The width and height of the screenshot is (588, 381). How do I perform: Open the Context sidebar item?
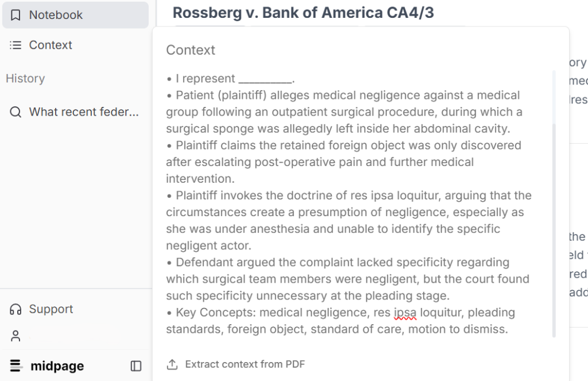coord(51,45)
